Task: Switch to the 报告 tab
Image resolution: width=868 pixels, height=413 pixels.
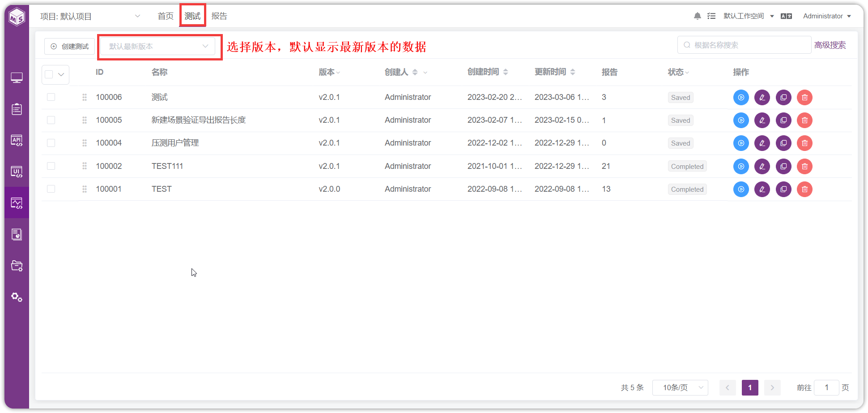Action: click(219, 16)
